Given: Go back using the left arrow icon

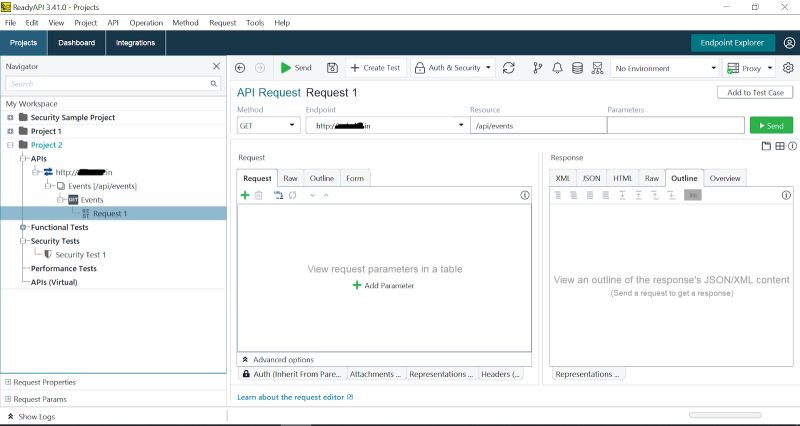Looking at the screenshot, I should (240, 68).
